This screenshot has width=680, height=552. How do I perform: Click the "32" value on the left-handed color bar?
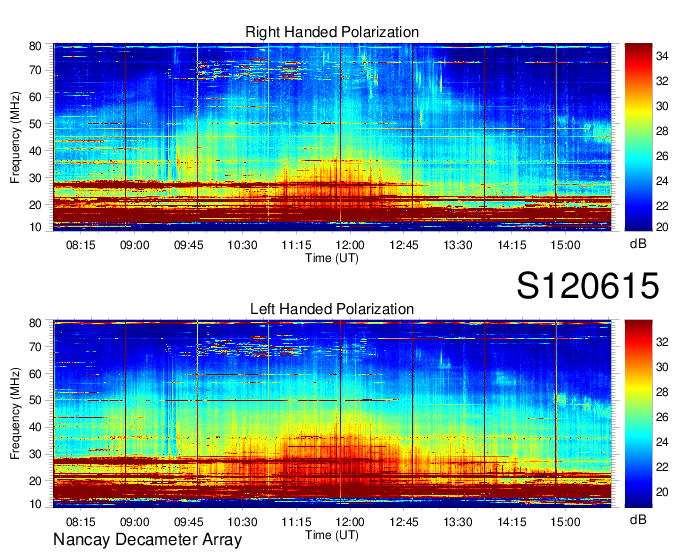click(662, 342)
